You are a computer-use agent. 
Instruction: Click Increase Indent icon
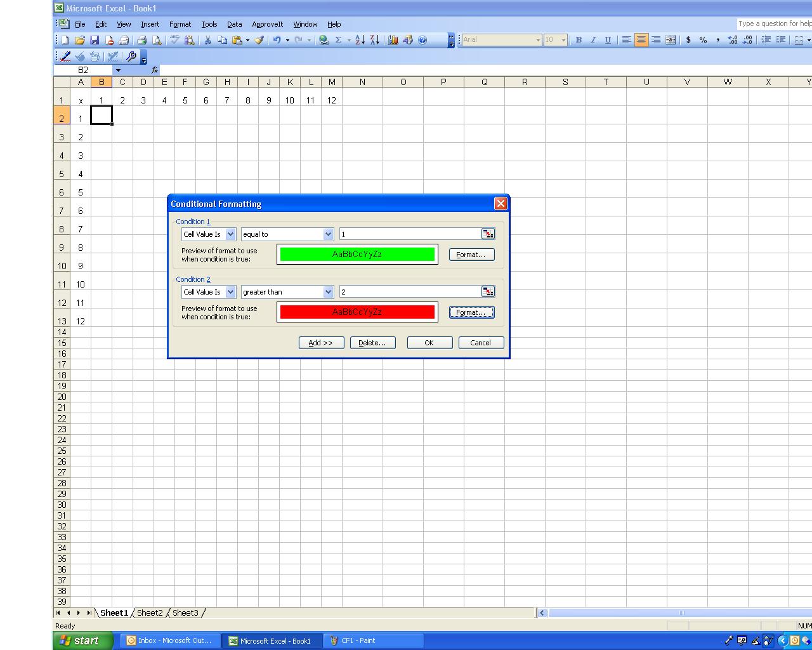(x=781, y=40)
